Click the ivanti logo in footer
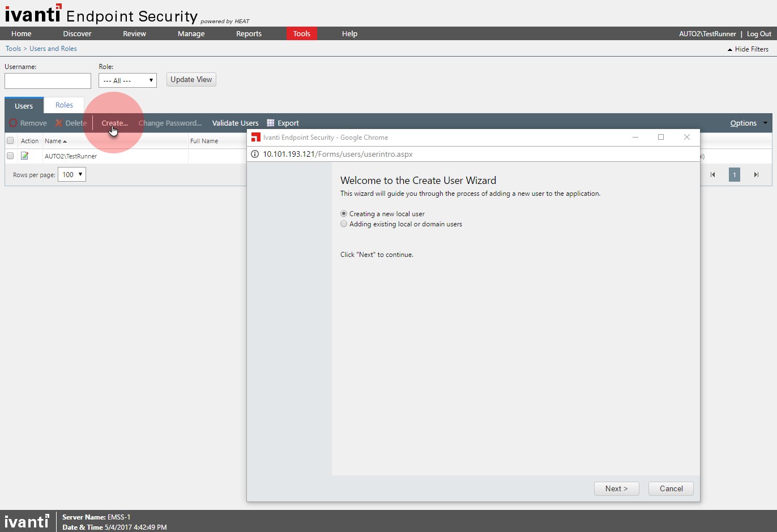 point(27,521)
